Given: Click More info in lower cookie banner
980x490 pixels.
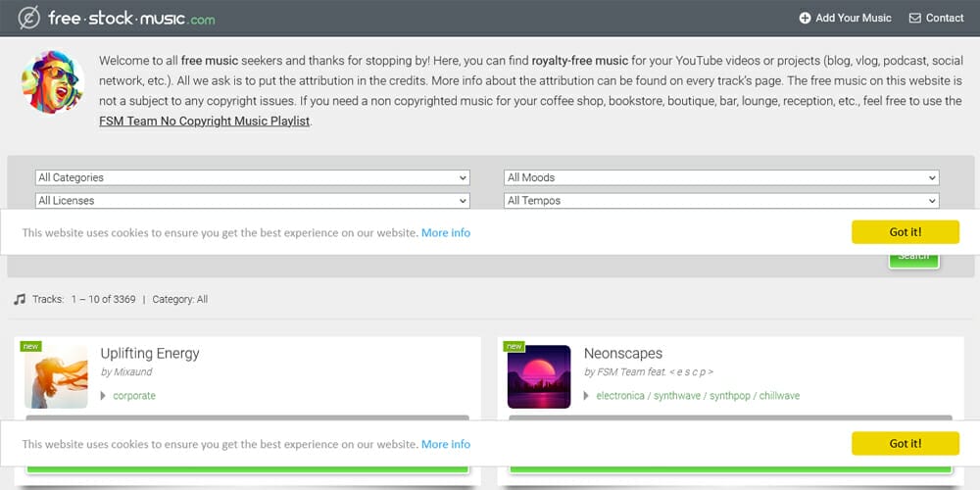Looking at the screenshot, I should (446, 444).
